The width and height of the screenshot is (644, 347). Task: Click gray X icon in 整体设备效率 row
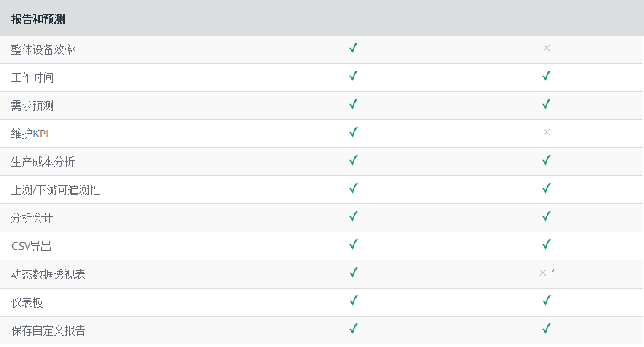point(546,48)
